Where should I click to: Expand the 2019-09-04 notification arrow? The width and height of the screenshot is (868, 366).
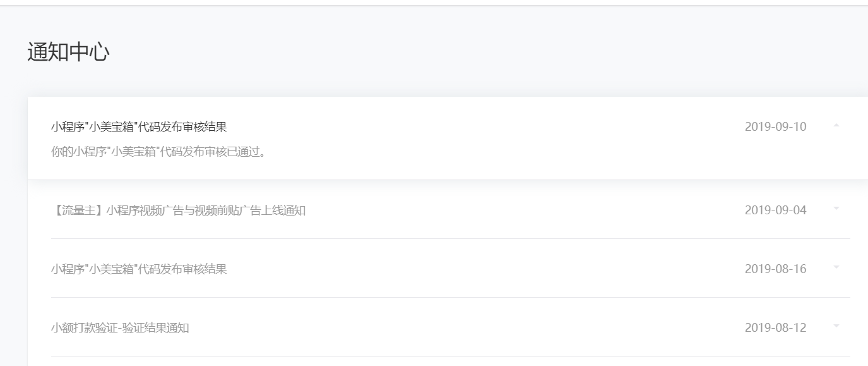pos(836,209)
